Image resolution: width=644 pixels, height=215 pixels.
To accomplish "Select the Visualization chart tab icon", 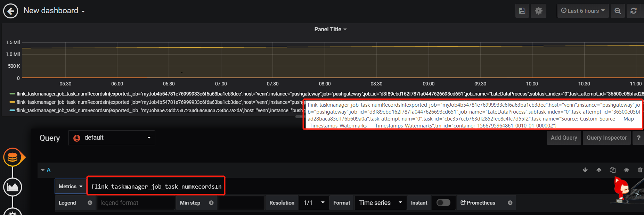I will 13,187.
